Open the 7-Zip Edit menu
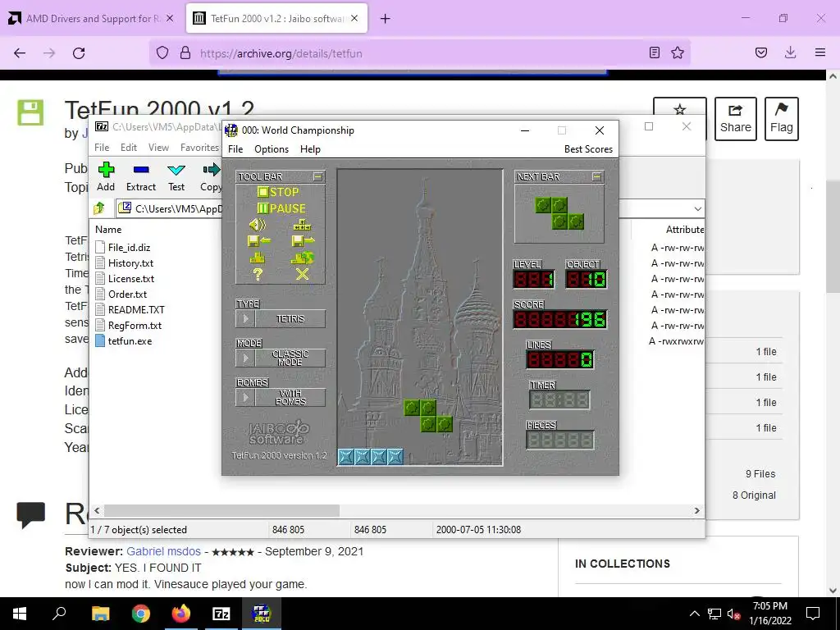 [x=129, y=148]
